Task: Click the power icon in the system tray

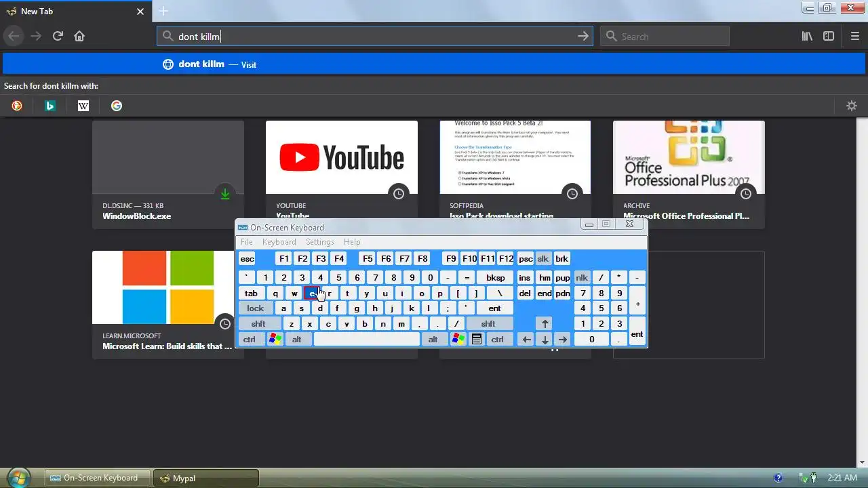Action: coord(812,478)
